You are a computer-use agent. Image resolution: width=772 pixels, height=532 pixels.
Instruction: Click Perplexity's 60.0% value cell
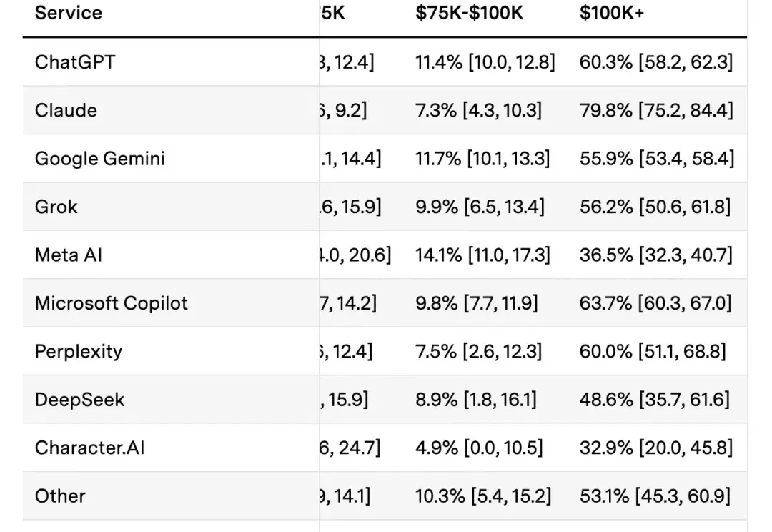pos(653,352)
